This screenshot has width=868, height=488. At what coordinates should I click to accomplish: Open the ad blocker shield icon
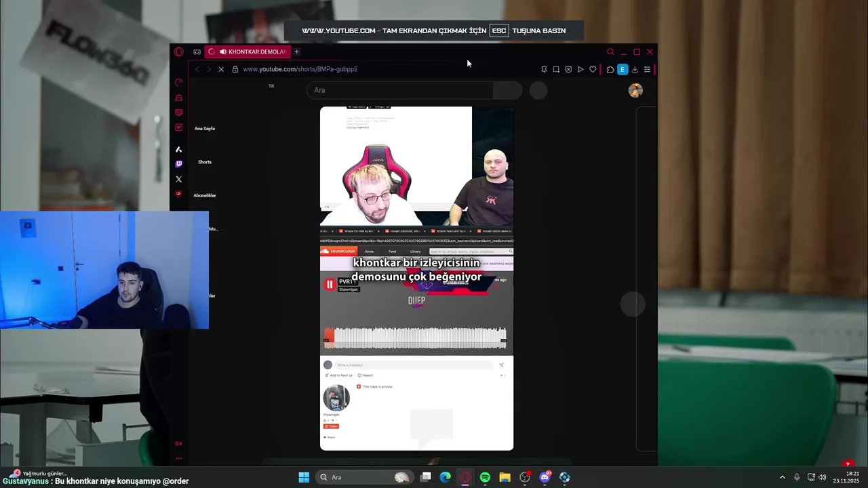point(568,69)
